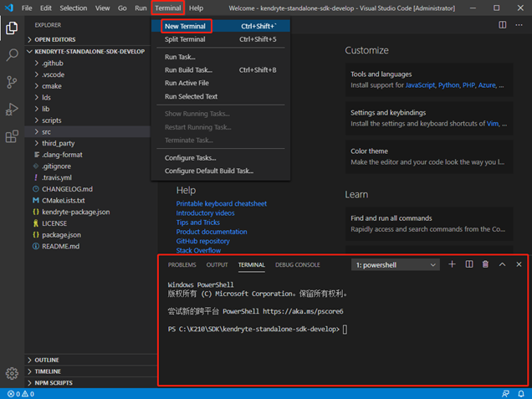The width and height of the screenshot is (532, 399).
Task: Choose New Terminal menu entry
Action: 221,26
